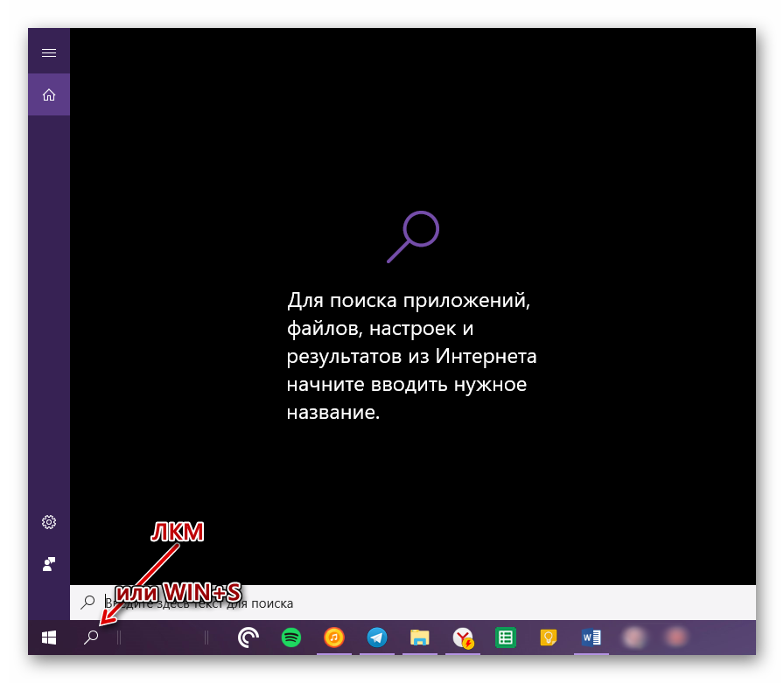
Task: Open the orange music app in taskbar
Action: point(333,638)
